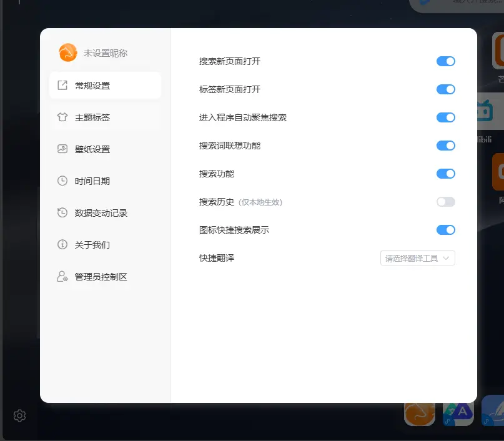The width and height of the screenshot is (504, 441).
Task: Click the 搜索历史 label
Action: click(217, 202)
